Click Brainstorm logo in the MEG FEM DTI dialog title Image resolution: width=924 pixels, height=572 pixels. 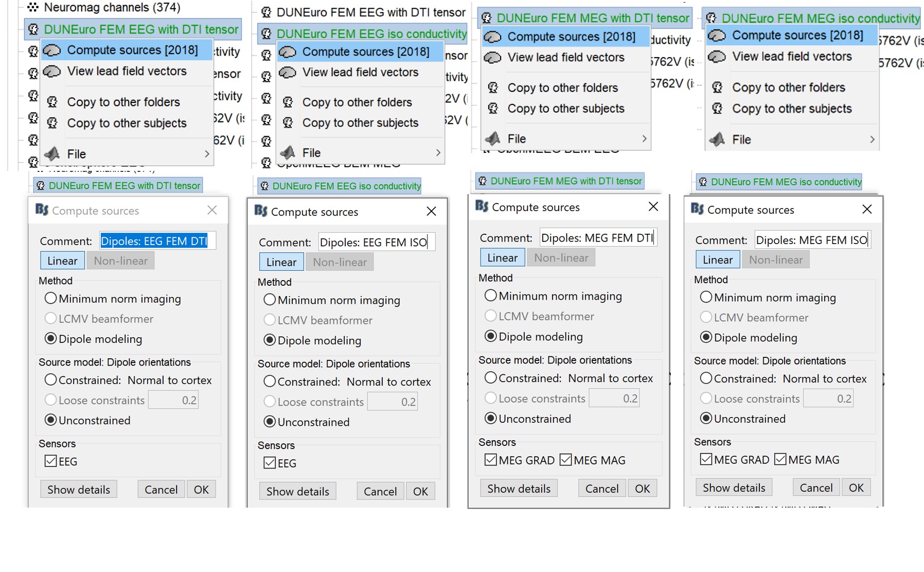click(482, 206)
